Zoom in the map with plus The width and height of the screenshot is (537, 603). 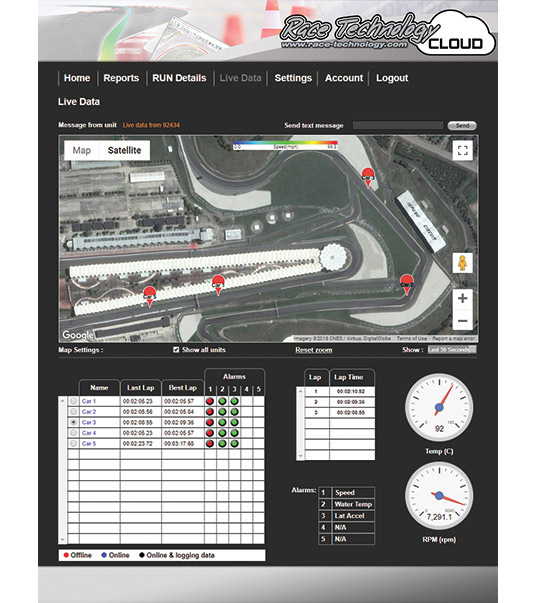tap(462, 298)
